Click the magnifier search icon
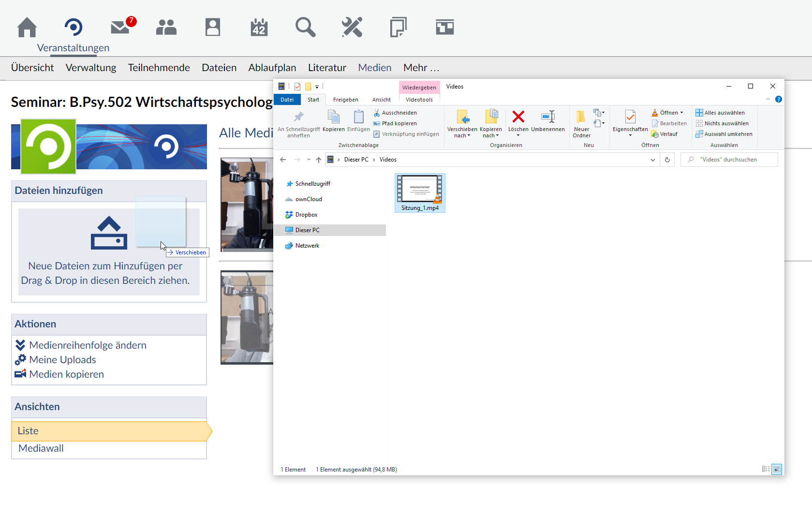 (306, 27)
